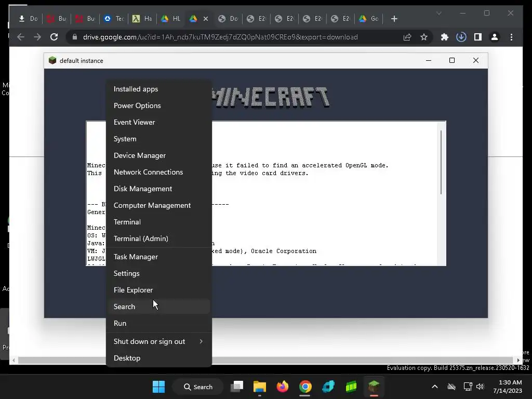Open Event Viewer from the menu
This screenshot has width=532, height=399.
(x=158, y=122)
